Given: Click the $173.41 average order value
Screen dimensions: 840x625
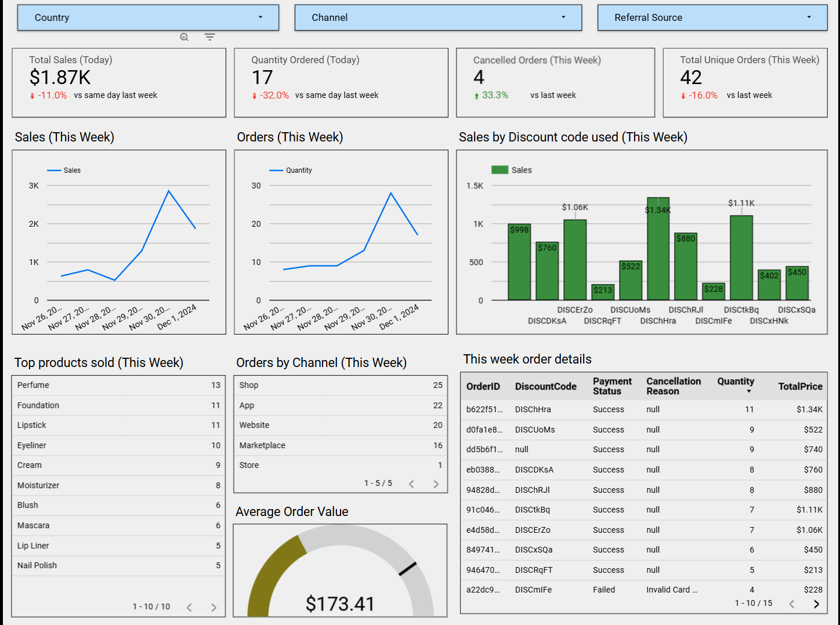Looking at the screenshot, I should point(340,604).
